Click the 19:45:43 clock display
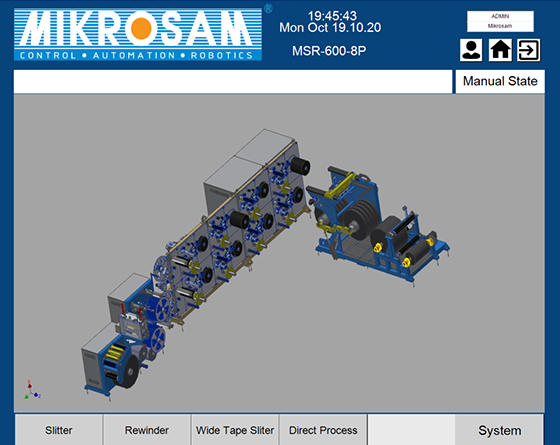This screenshot has width=560, height=445. pyautogui.click(x=332, y=16)
